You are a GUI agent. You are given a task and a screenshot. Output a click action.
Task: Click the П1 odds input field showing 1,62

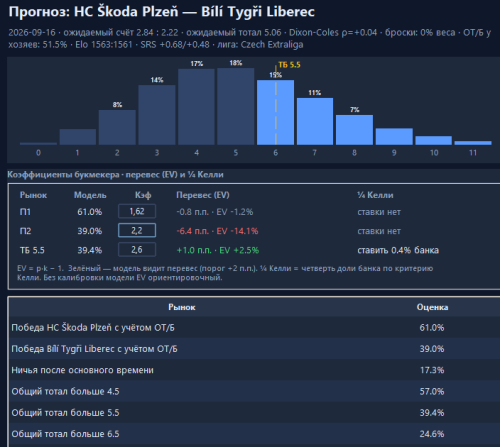tap(137, 211)
